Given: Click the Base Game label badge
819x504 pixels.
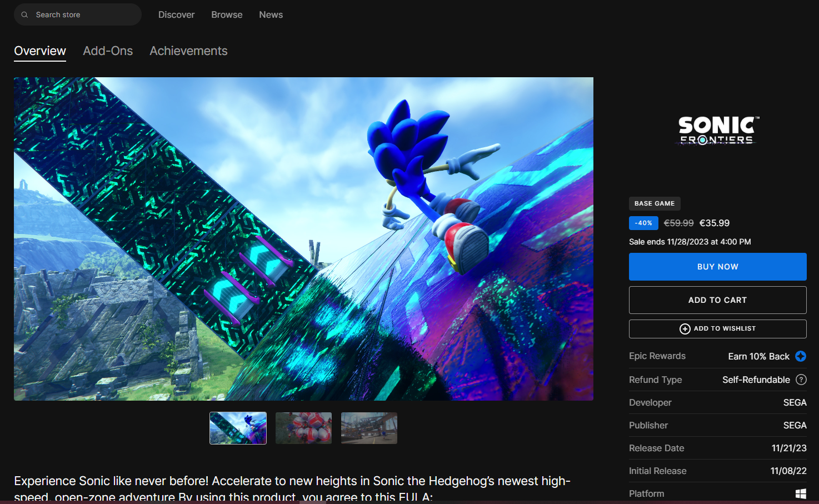Looking at the screenshot, I should pyautogui.click(x=655, y=203).
